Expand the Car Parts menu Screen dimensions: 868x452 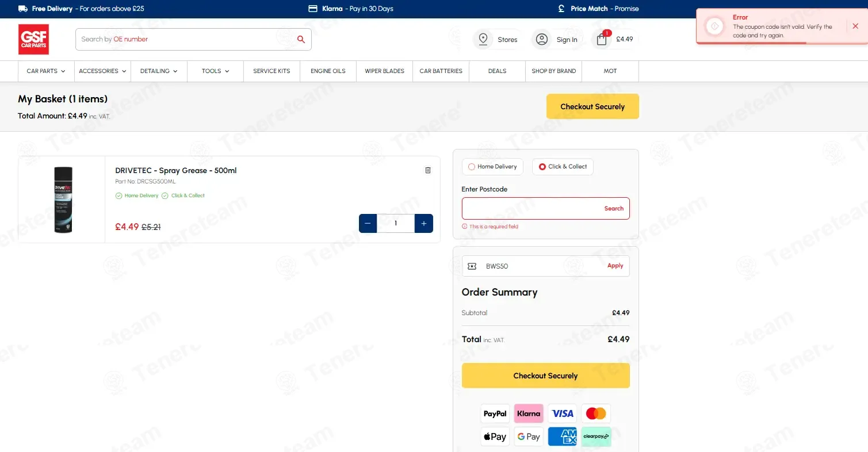click(46, 71)
